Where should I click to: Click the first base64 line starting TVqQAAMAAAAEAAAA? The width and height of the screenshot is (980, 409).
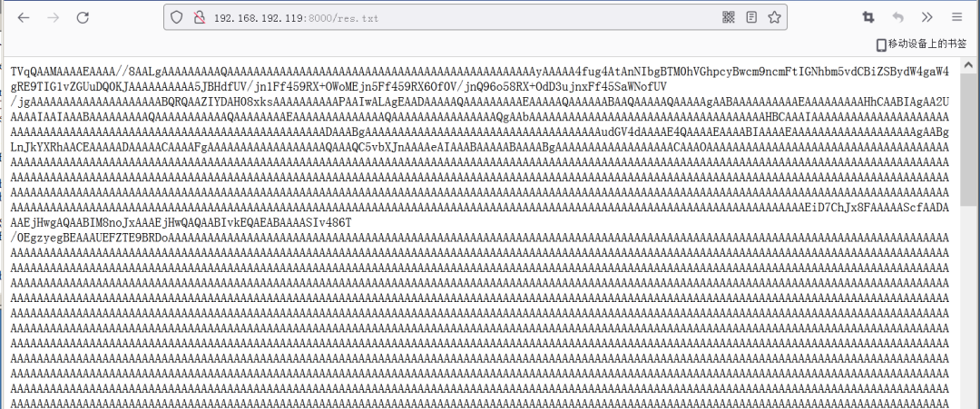pyautogui.click(x=479, y=71)
